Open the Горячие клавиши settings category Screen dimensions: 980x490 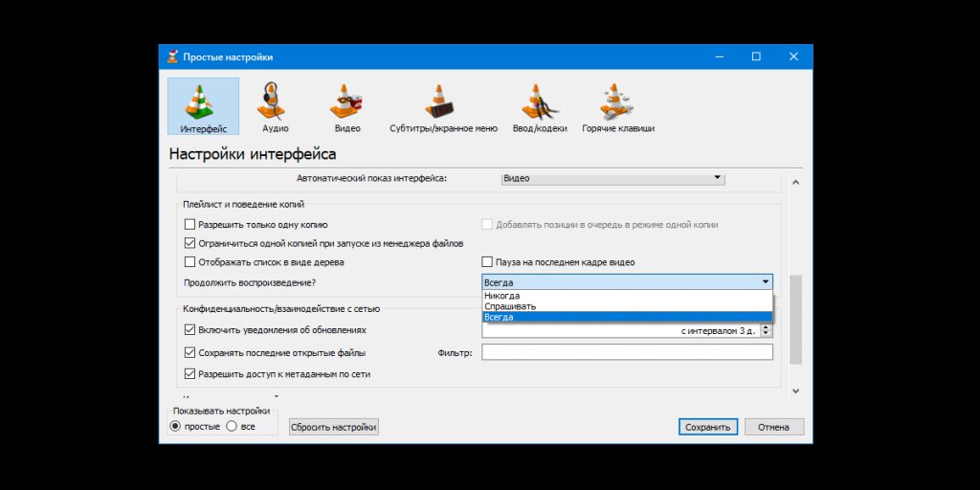tap(618, 106)
